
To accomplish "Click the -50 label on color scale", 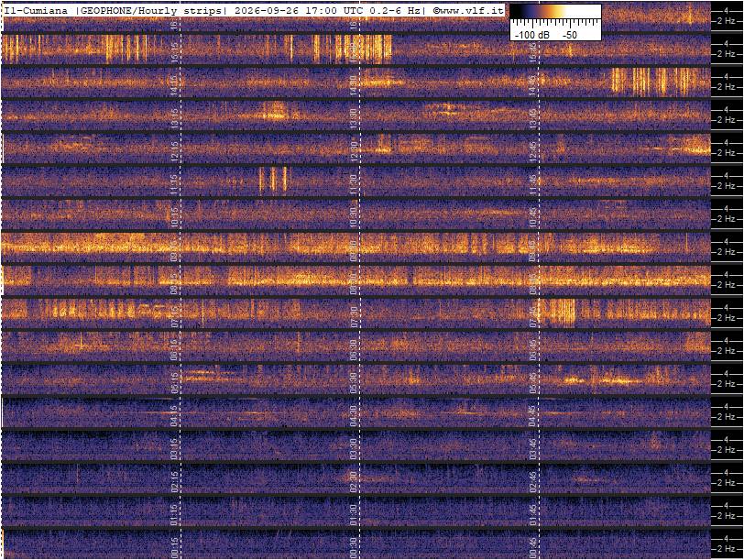I will 569,35.
